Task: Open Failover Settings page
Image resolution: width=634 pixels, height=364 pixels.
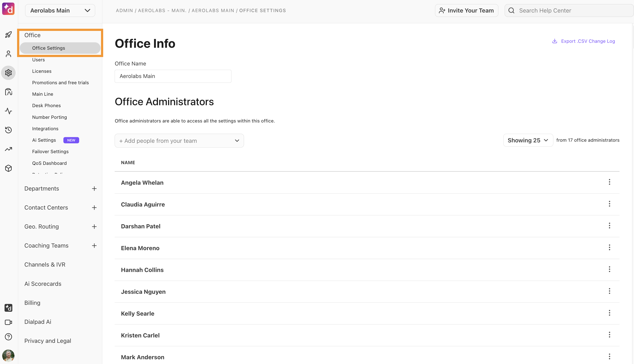Action: [50, 152]
